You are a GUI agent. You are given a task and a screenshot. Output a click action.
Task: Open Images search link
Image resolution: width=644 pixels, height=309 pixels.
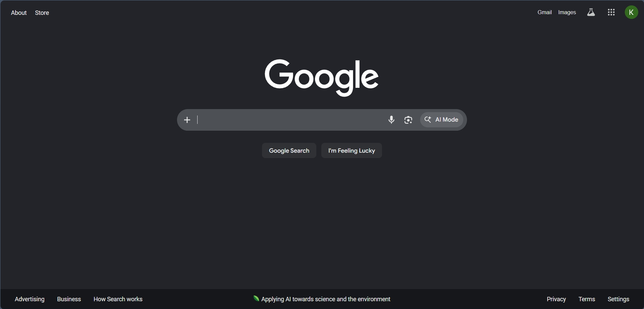567,12
